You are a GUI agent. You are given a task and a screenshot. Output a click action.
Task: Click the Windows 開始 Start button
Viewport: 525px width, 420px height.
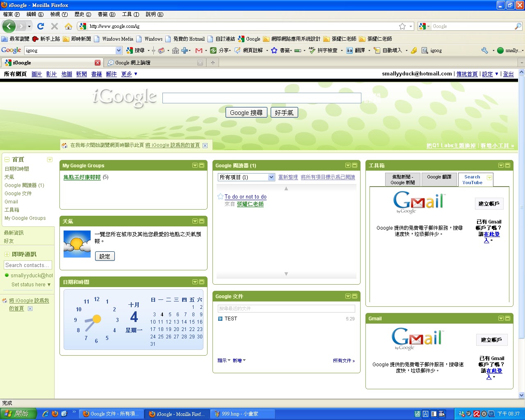coord(18,414)
